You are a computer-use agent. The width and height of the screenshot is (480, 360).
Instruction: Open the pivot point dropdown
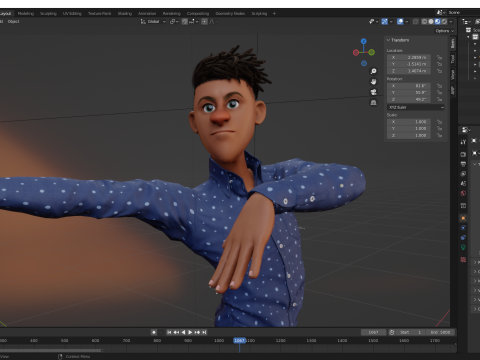click(x=174, y=22)
